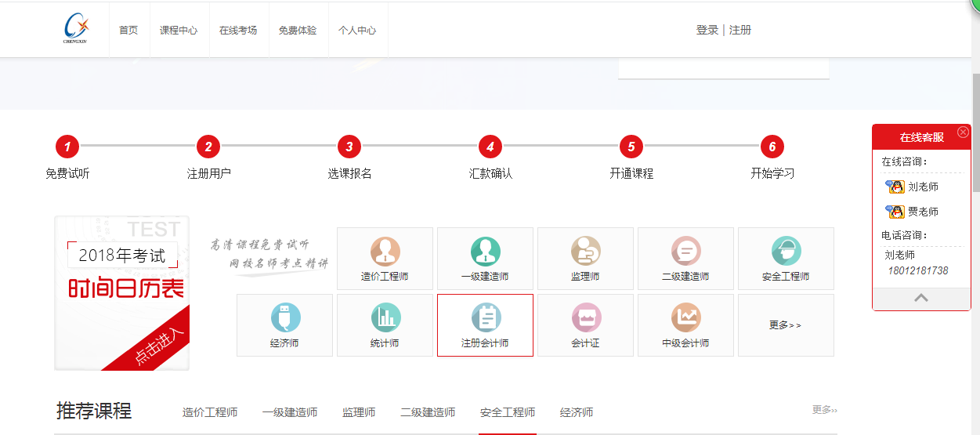Collapse the 在线客服 panel with chevron

click(x=921, y=298)
